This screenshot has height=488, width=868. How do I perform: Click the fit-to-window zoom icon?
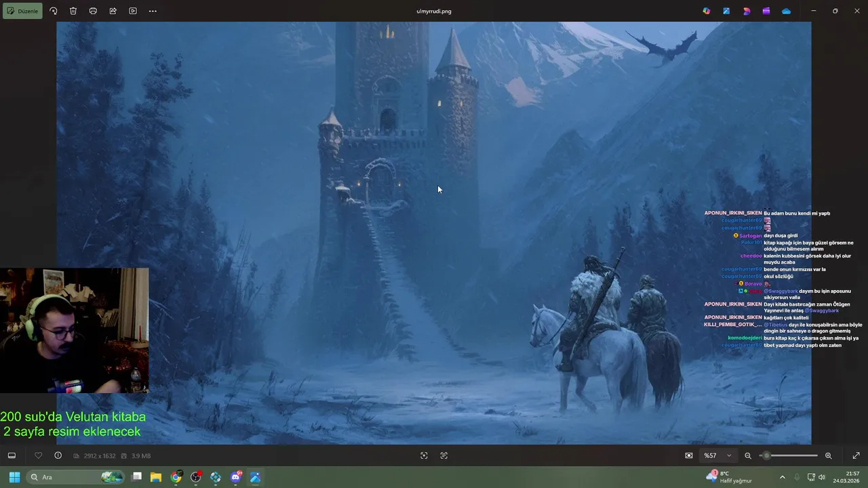689,455
